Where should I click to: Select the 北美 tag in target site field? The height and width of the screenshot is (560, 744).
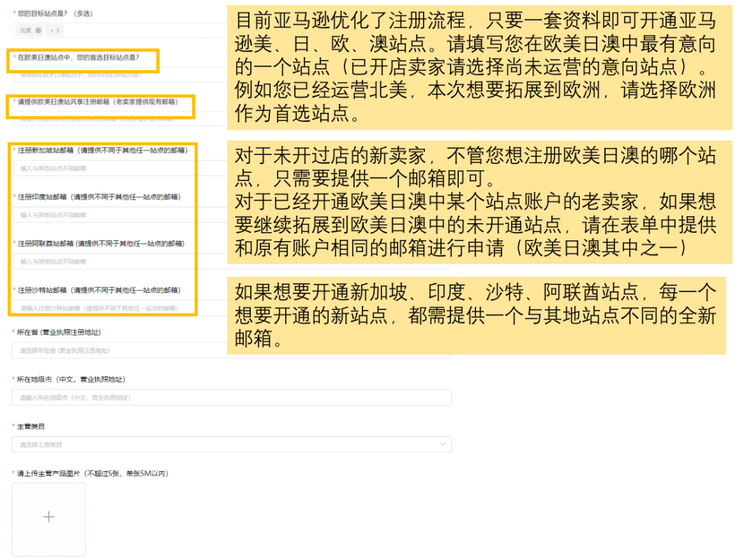pos(26,30)
